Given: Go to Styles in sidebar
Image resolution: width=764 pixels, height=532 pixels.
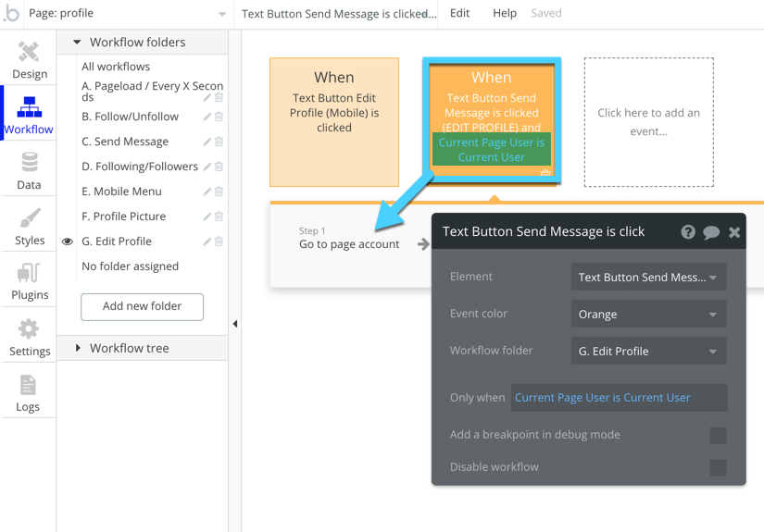Looking at the screenshot, I should click(x=29, y=227).
